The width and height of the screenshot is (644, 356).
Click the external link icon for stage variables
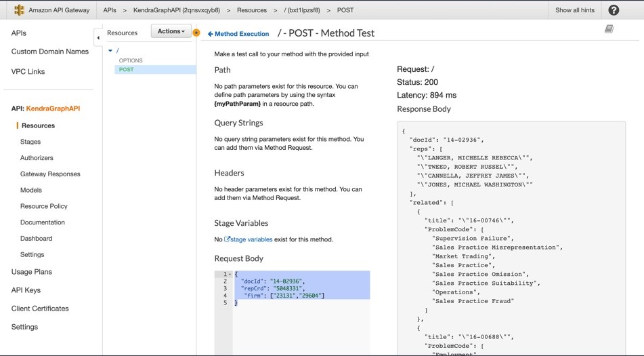click(x=227, y=239)
